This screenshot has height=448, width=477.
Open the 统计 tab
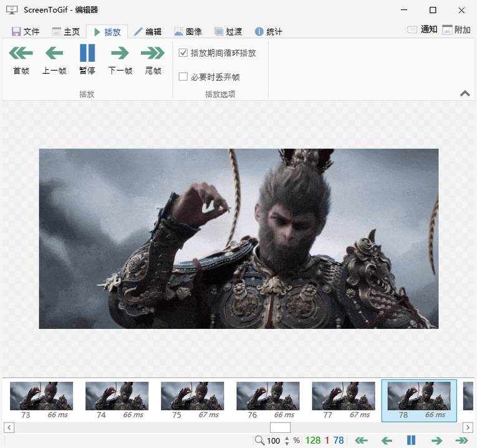coord(269,31)
